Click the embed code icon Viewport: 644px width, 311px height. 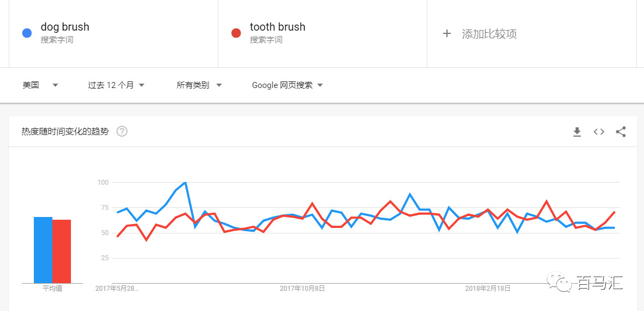point(599,132)
